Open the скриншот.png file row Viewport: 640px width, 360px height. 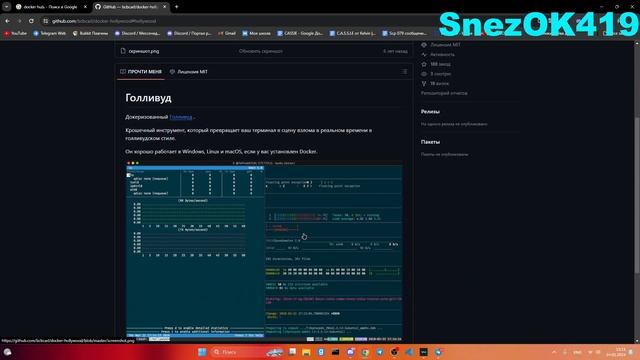(x=264, y=51)
